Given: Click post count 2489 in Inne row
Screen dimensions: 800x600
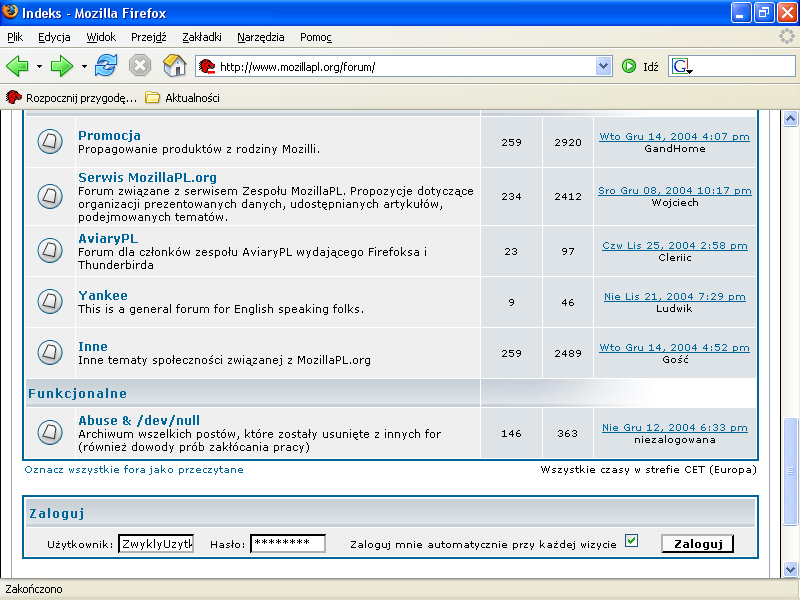Looking at the screenshot, I should pos(568,353).
